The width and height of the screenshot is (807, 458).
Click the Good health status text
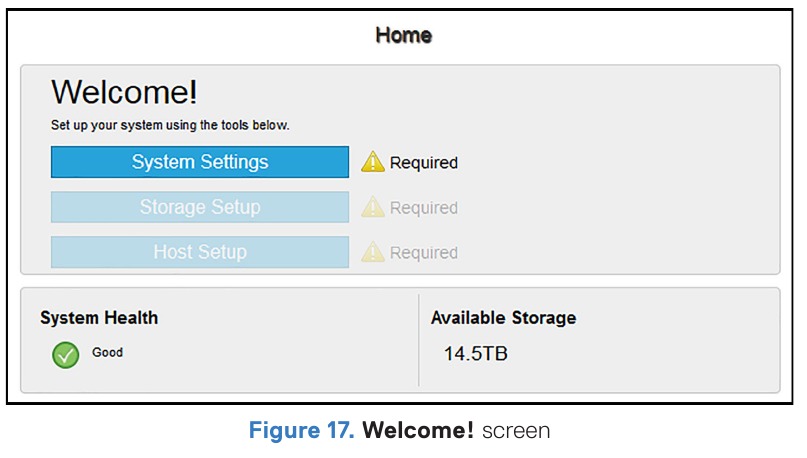(107, 352)
